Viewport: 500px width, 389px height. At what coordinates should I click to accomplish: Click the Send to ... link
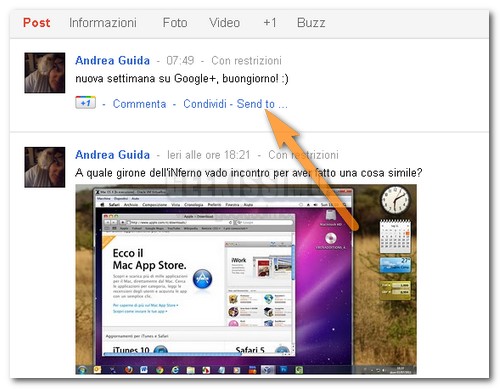262,104
